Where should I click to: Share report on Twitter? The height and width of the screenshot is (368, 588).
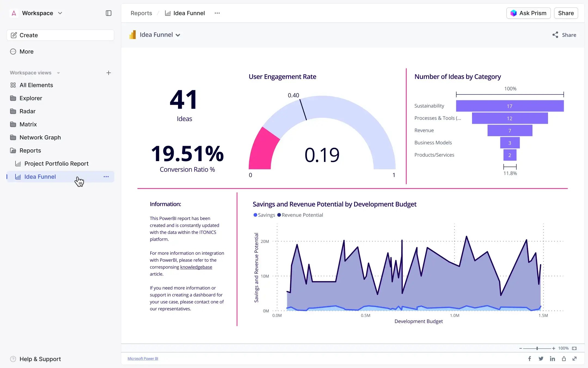pos(541,359)
